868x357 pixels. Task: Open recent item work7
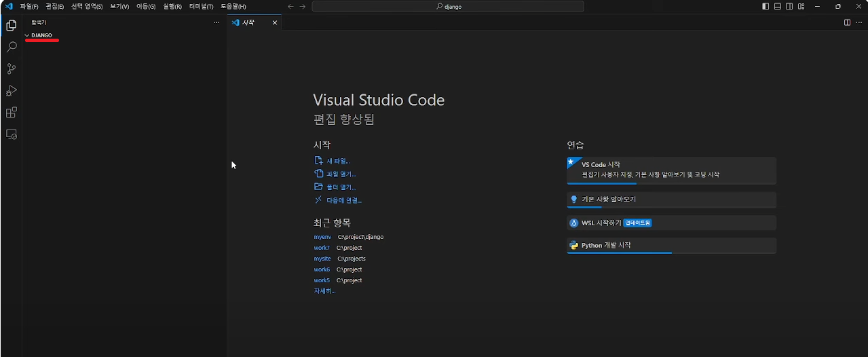click(322, 248)
